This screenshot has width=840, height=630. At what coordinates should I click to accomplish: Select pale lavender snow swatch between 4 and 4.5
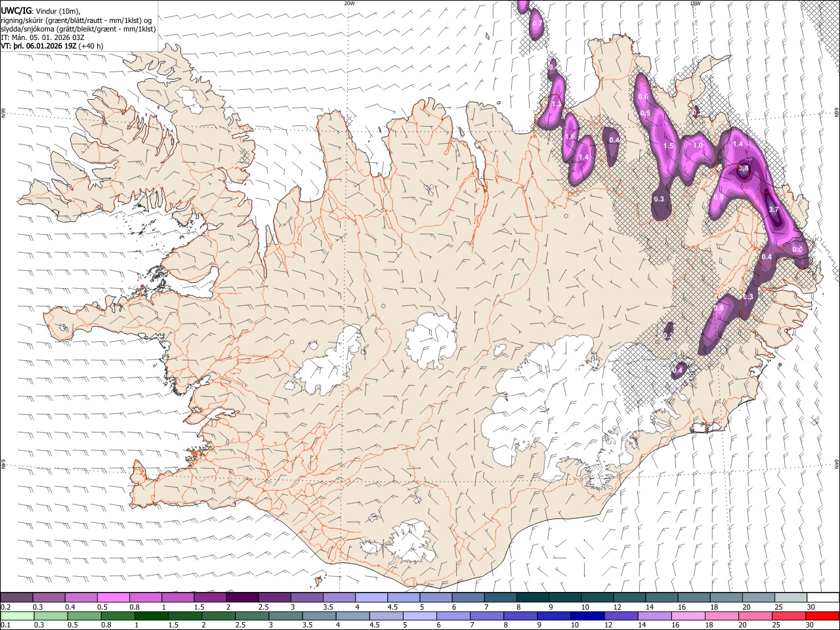pyautogui.click(x=370, y=597)
